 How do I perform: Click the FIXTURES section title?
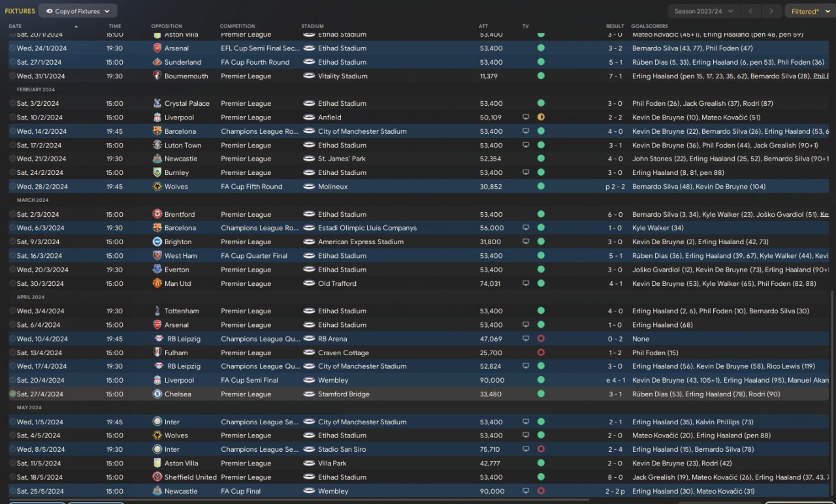click(20, 11)
